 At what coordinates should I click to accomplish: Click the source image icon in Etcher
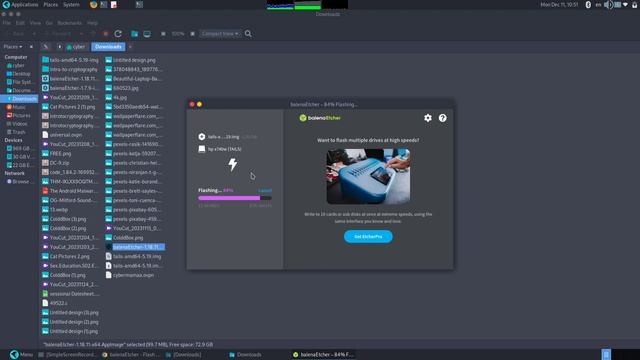202,137
